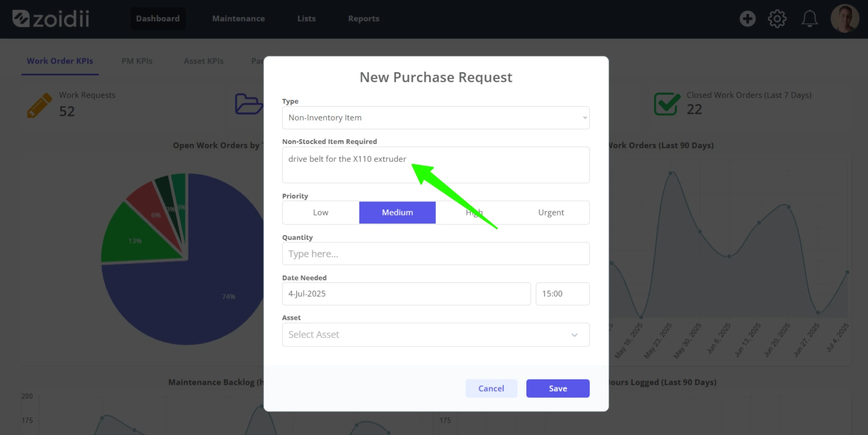Set priority to Low
Screen dimensions: 868x435
click(321, 213)
